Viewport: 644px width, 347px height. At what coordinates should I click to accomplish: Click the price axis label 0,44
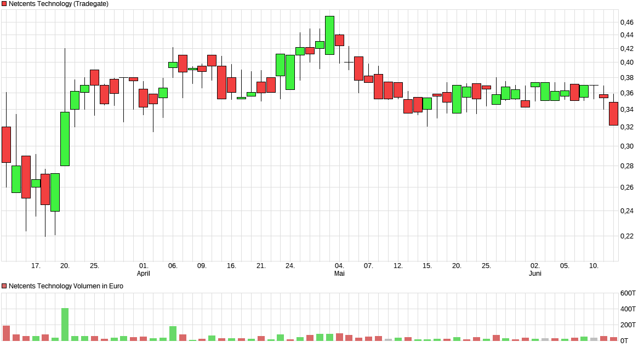[x=627, y=35]
